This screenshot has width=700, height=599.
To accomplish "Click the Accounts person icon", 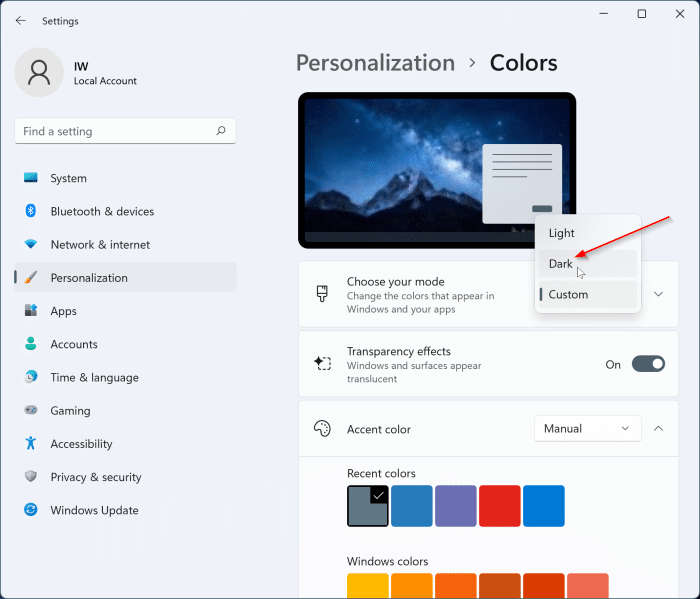I will pyautogui.click(x=31, y=344).
